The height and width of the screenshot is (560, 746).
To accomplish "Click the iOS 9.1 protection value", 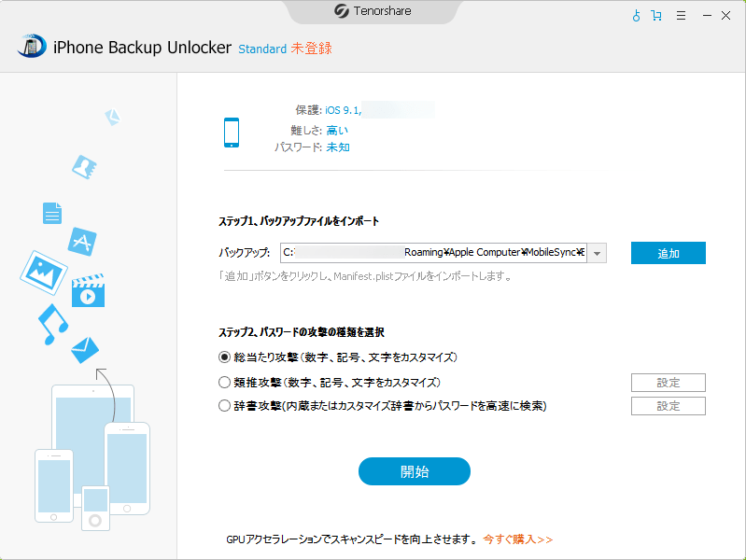I will coord(343,110).
